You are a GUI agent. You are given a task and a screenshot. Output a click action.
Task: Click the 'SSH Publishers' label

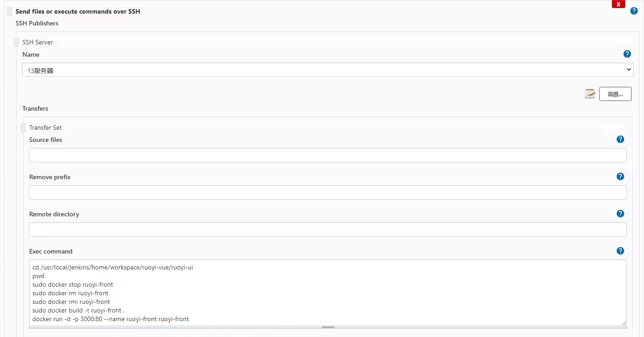[x=37, y=23]
